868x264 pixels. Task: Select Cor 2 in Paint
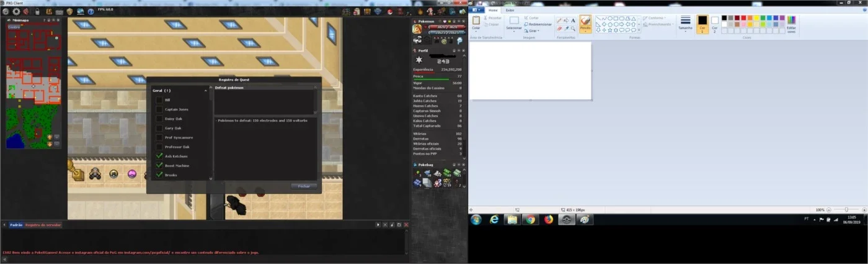pos(715,24)
